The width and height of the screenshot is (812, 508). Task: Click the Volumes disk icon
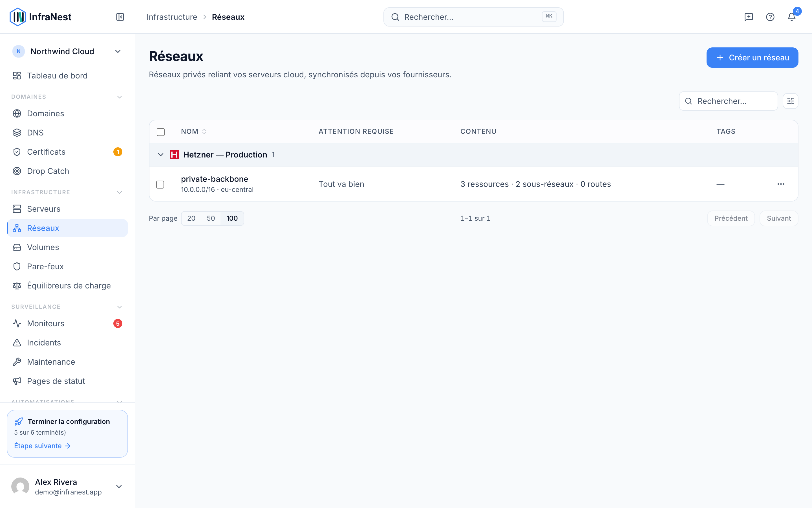click(17, 247)
